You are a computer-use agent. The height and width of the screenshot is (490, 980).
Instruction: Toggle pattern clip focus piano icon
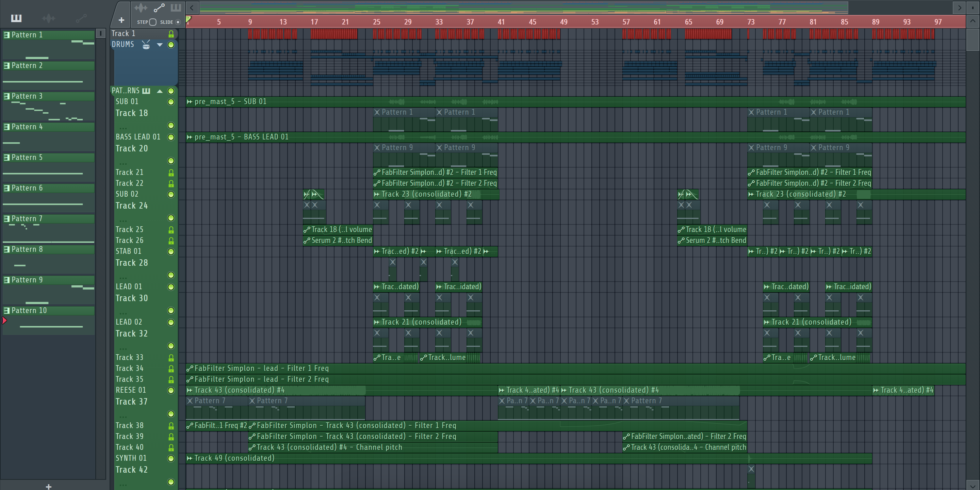tap(176, 7)
